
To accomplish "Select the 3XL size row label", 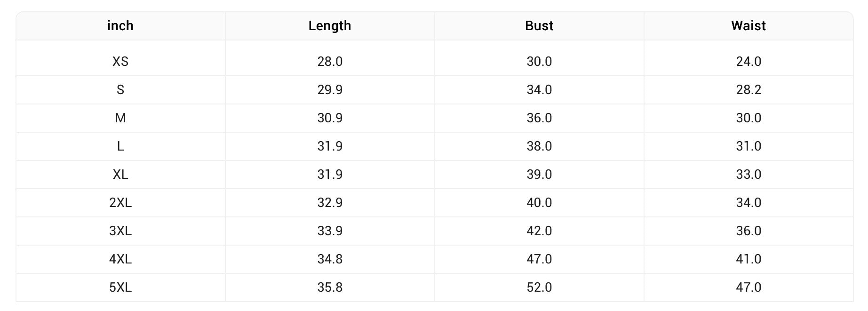I will (x=120, y=231).
